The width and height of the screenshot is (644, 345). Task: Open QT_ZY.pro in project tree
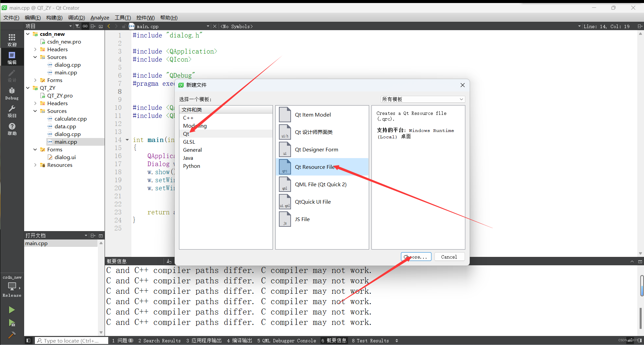tap(60, 95)
